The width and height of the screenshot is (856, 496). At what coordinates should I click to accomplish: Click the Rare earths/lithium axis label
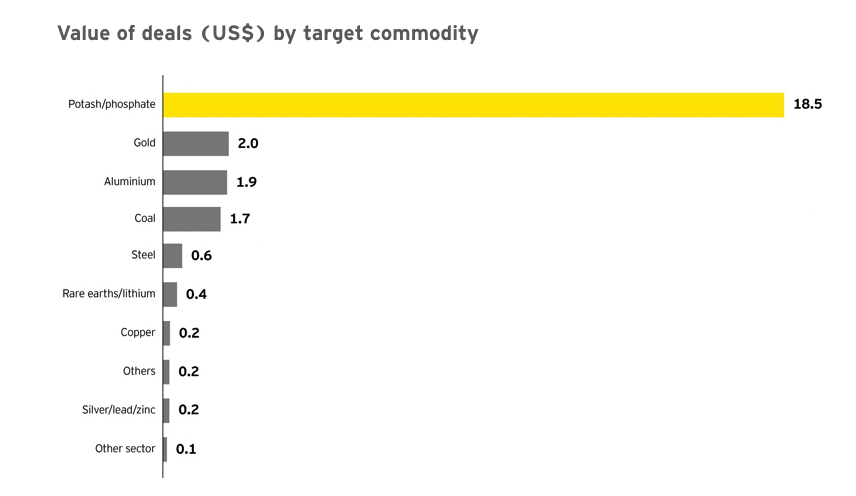click(x=109, y=294)
